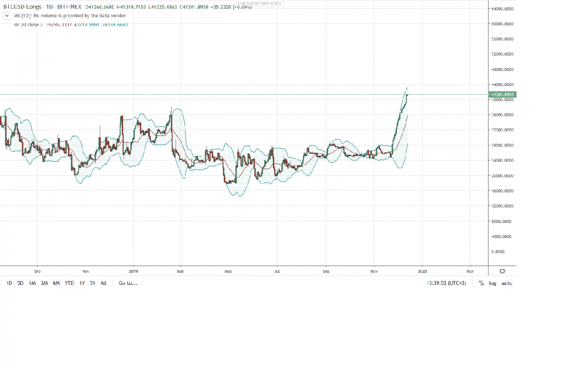
Task: Open chart settings gear icon
Action: [x=503, y=271]
